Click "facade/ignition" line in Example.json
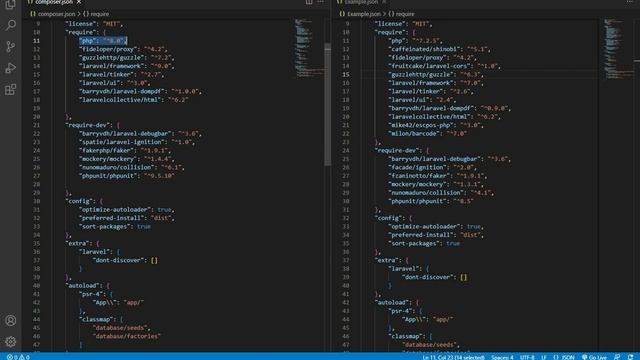640x360 pixels. tap(432, 167)
